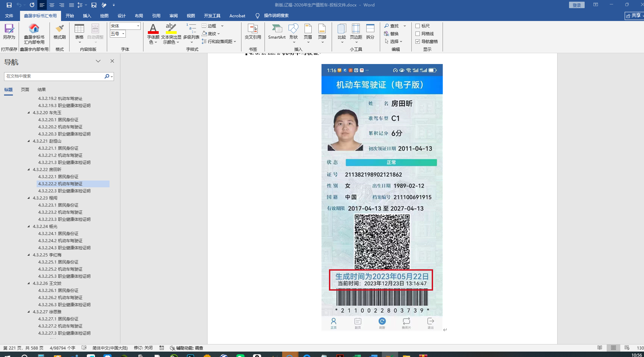The width and height of the screenshot is (644, 357).
Task: Uncheck the Navigation Pane (导航窗格) checkbox
Action: (x=418, y=42)
